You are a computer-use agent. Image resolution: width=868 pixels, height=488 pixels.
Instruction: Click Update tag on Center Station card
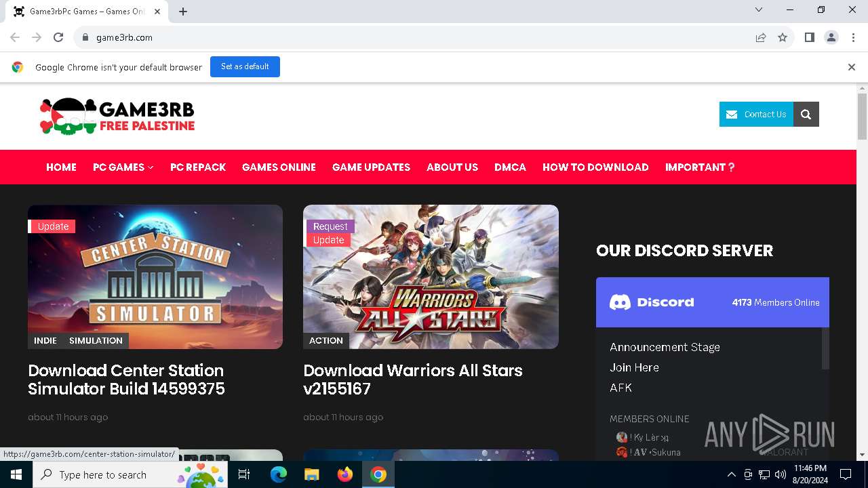tap(52, 226)
